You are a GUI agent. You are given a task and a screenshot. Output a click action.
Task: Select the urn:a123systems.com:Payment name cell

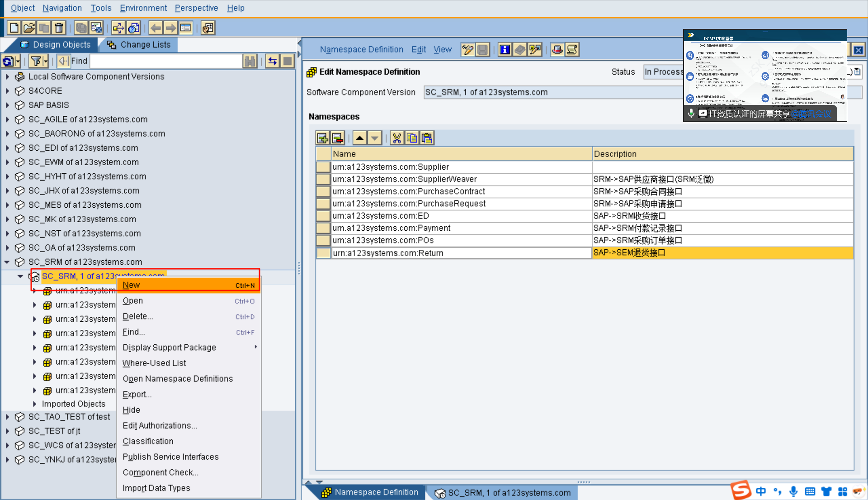coord(462,228)
